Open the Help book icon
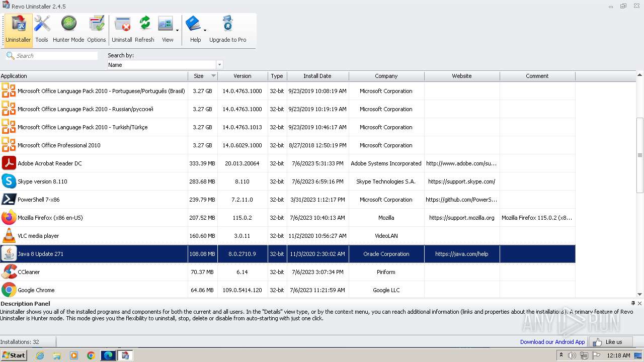644x362 pixels. coord(193,24)
